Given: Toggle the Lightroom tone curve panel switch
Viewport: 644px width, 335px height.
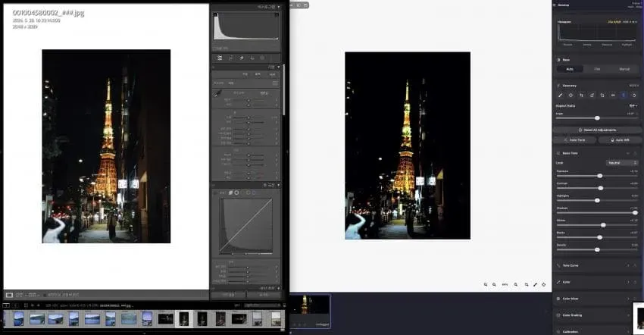Looking at the screenshot, I should point(214,186).
